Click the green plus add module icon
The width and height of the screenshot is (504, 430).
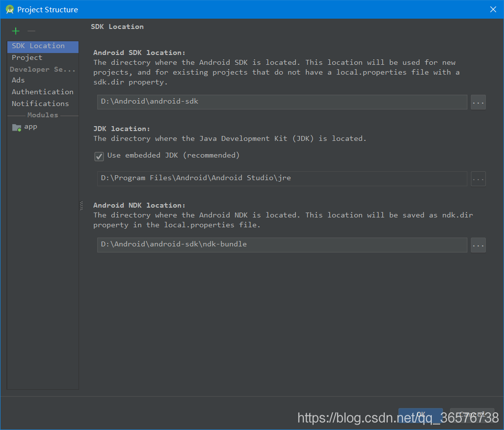(x=15, y=31)
